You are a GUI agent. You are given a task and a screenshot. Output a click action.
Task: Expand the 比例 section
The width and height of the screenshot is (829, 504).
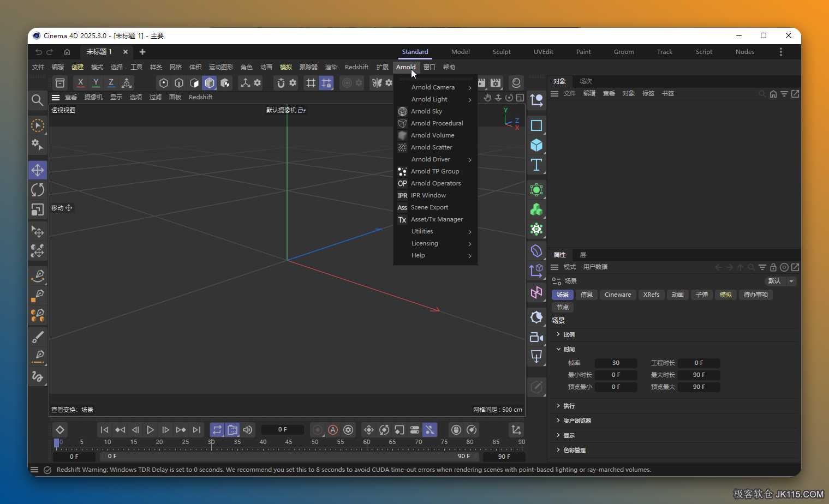558,334
